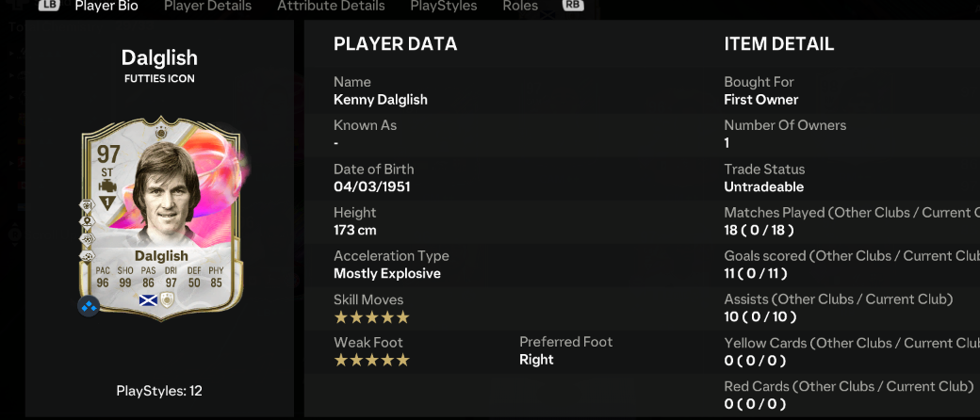Screen dimensions: 980x420
Task: Click the LB bumper icon
Action: click(49, 6)
